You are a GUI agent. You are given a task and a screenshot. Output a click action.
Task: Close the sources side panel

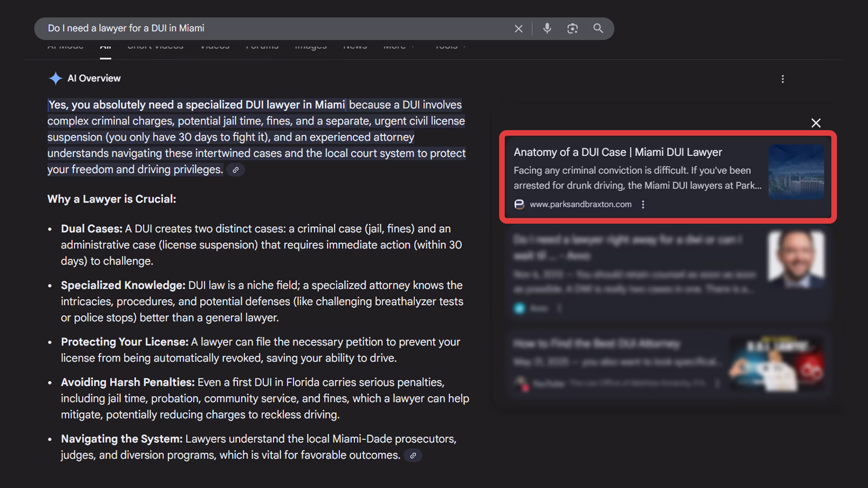(816, 123)
